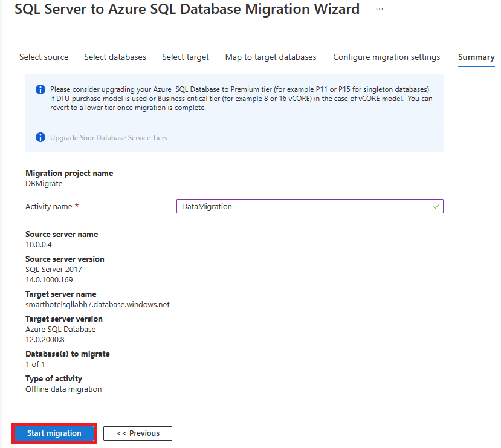Select the Summary tab
Image resolution: width=501 pixels, height=448 pixels.
click(476, 57)
